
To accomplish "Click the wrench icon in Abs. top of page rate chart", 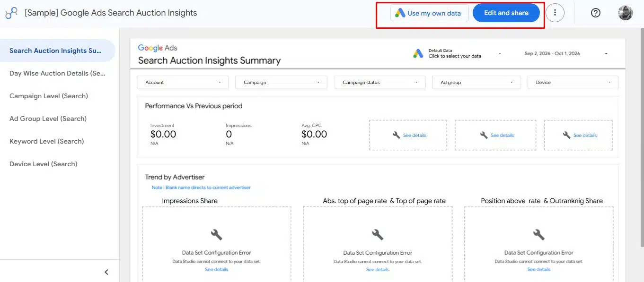I will 378,235.
